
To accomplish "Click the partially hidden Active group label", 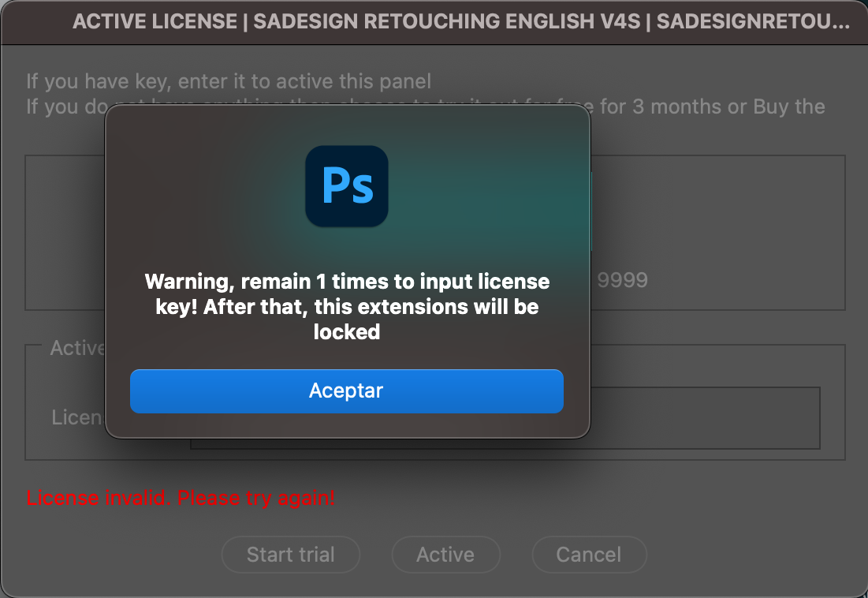I will pyautogui.click(x=77, y=348).
